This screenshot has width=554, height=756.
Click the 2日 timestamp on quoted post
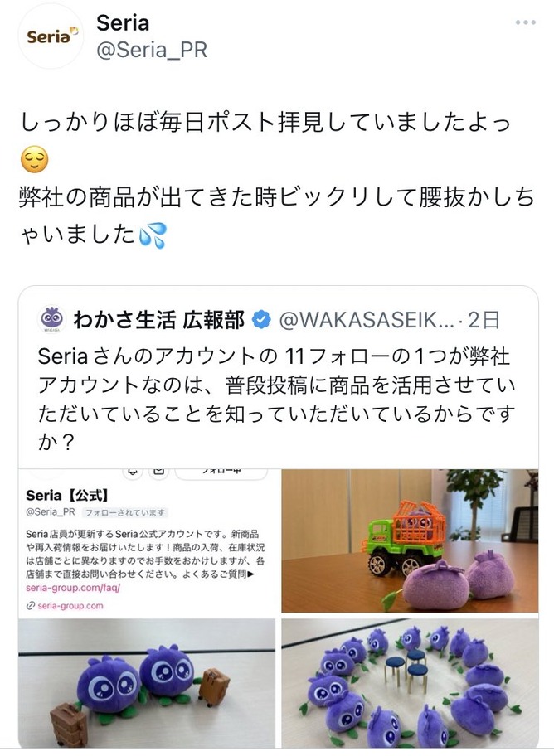point(484,320)
